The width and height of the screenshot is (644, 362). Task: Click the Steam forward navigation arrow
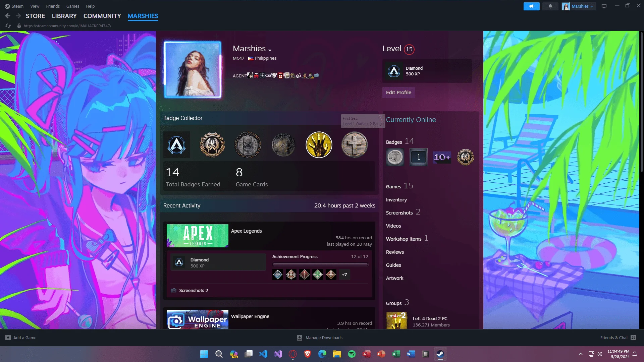(18, 16)
